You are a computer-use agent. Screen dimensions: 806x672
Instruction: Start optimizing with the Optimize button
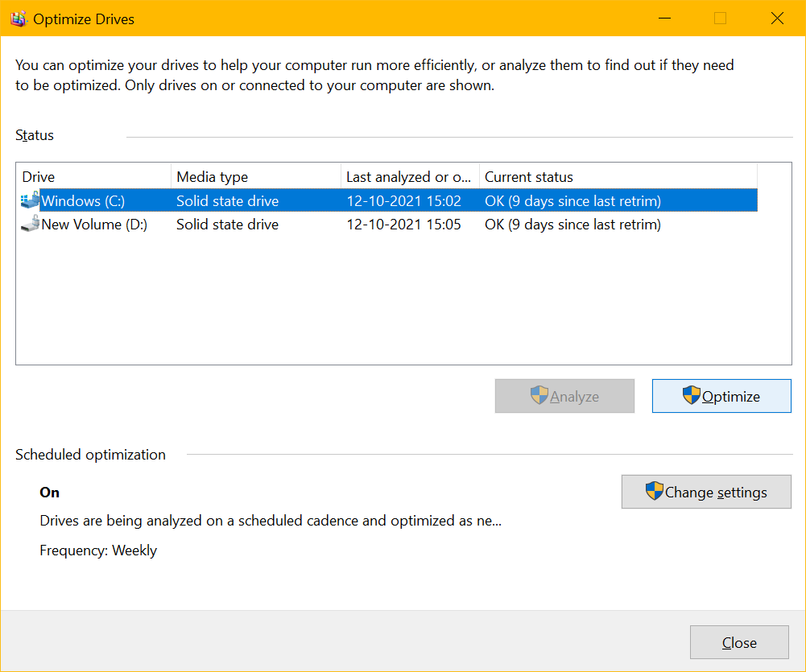(x=721, y=396)
